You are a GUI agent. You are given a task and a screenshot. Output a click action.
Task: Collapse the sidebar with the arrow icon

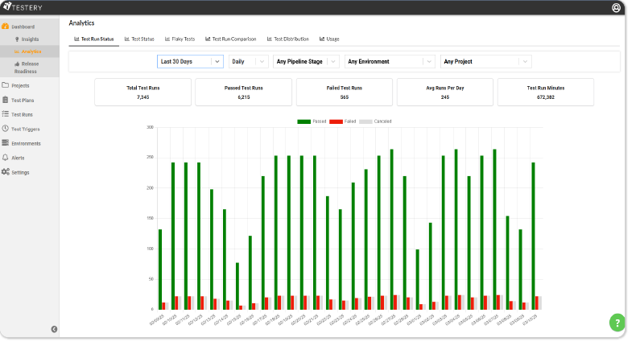pos(54,328)
